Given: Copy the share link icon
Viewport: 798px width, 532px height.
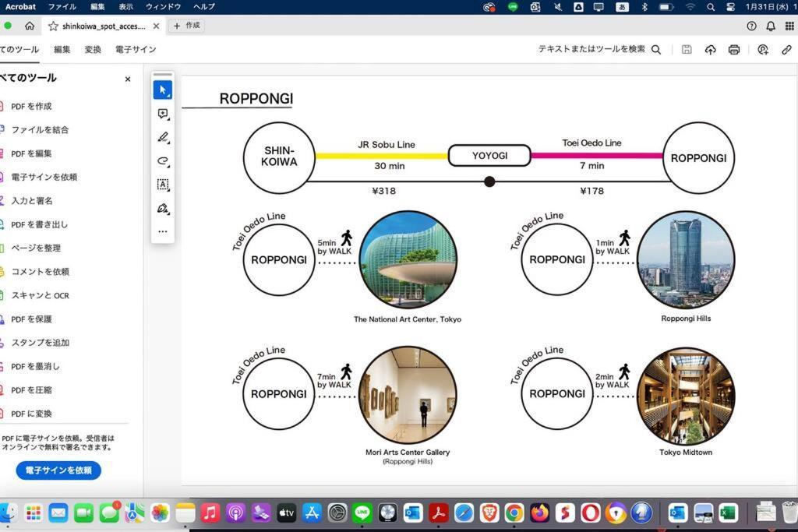Looking at the screenshot, I should point(786,49).
